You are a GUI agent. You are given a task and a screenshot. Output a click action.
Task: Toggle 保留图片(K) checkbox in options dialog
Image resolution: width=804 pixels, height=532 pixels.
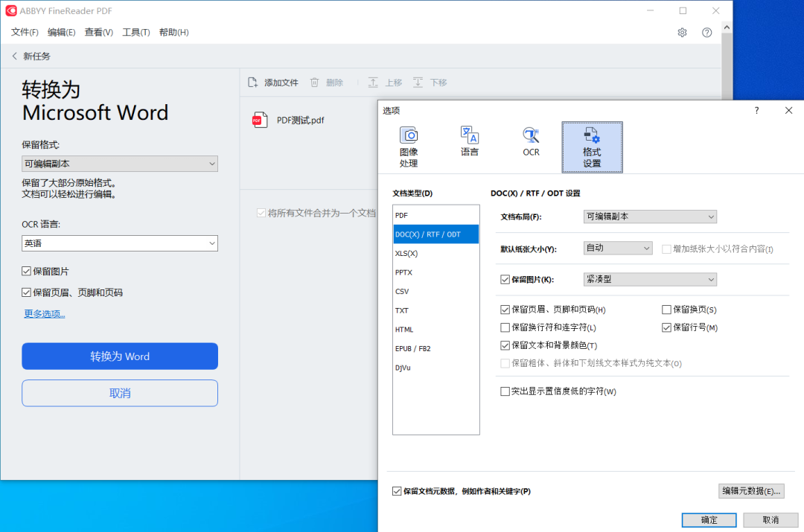505,279
